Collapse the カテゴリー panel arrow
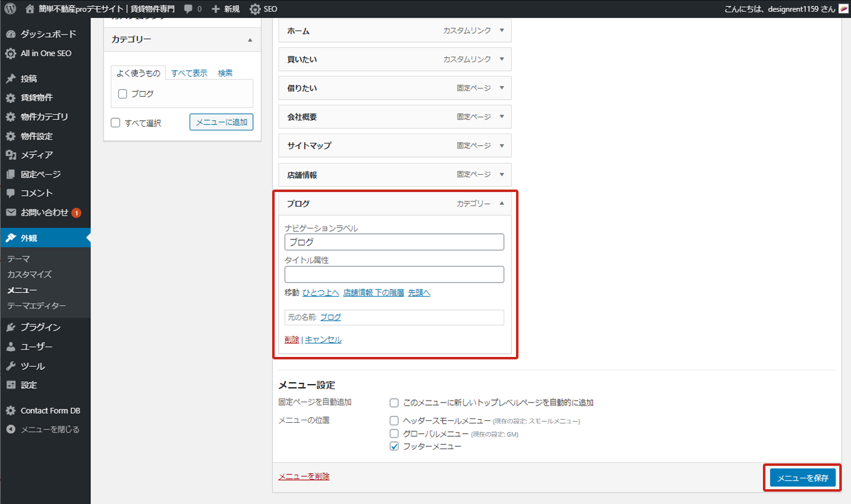 250,40
